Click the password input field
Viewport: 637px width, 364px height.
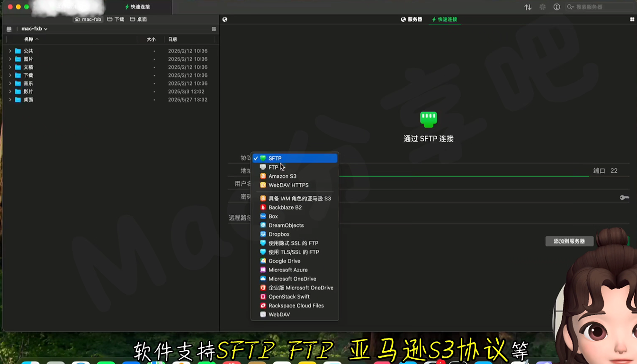478,197
